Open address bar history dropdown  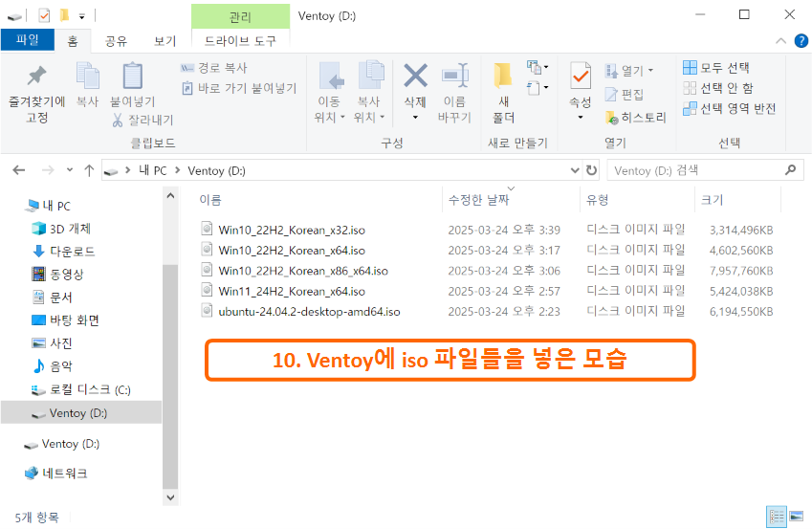tap(574, 170)
